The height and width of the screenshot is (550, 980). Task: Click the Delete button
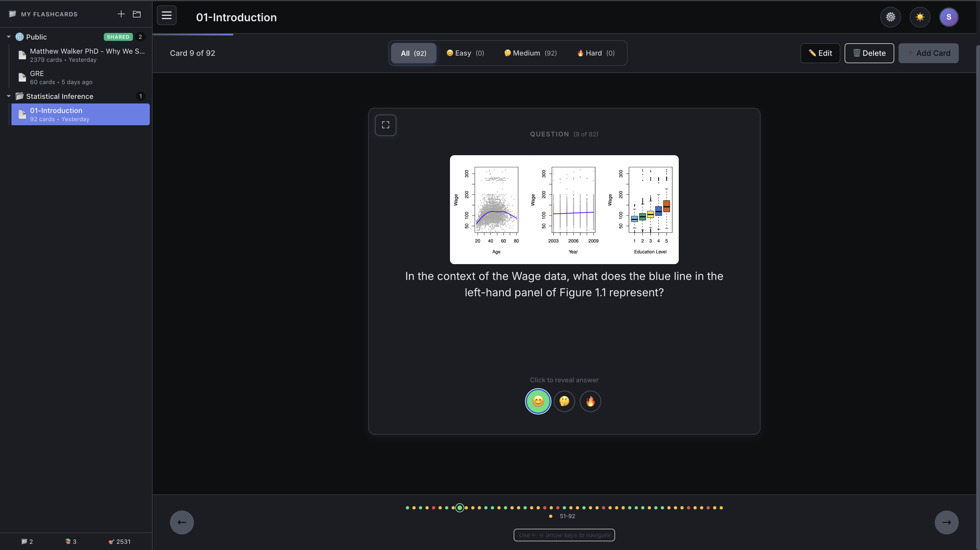coord(869,53)
